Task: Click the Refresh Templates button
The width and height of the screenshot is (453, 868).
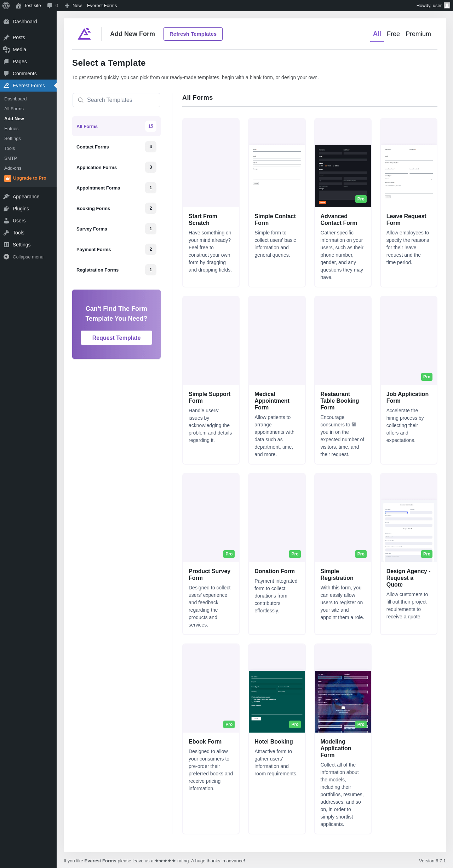Action: click(193, 34)
